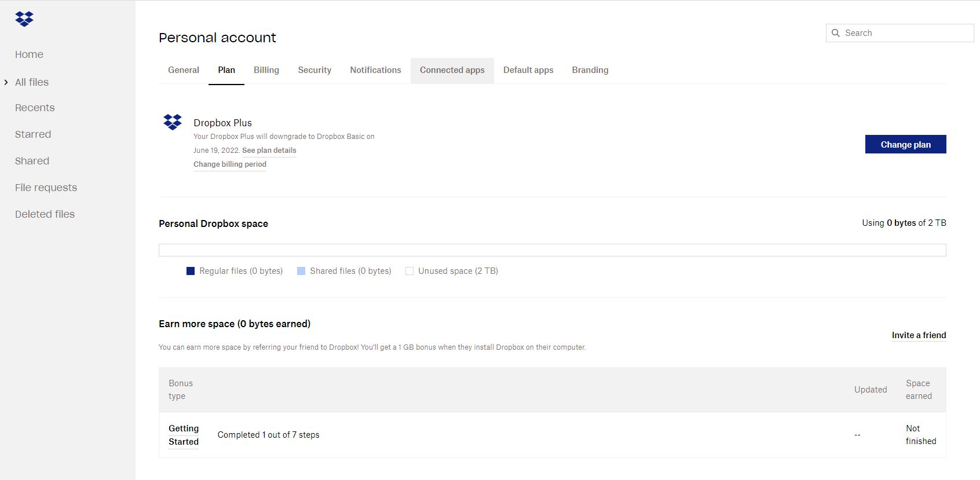Click the 'Personal Dropbox space' heading

[214, 223]
